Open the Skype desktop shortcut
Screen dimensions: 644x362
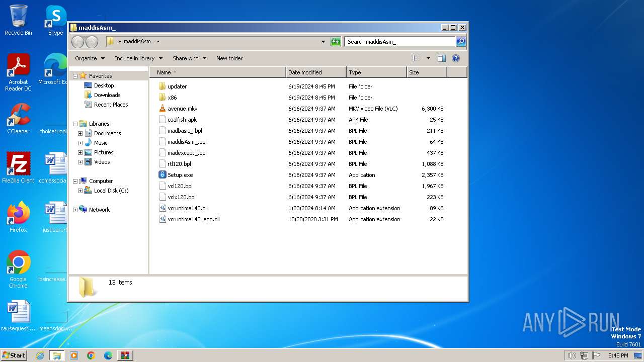(x=55, y=20)
